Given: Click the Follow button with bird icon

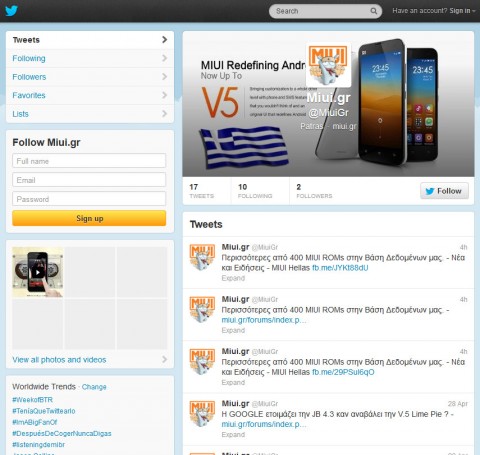Looking at the screenshot, I should coord(444,191).
